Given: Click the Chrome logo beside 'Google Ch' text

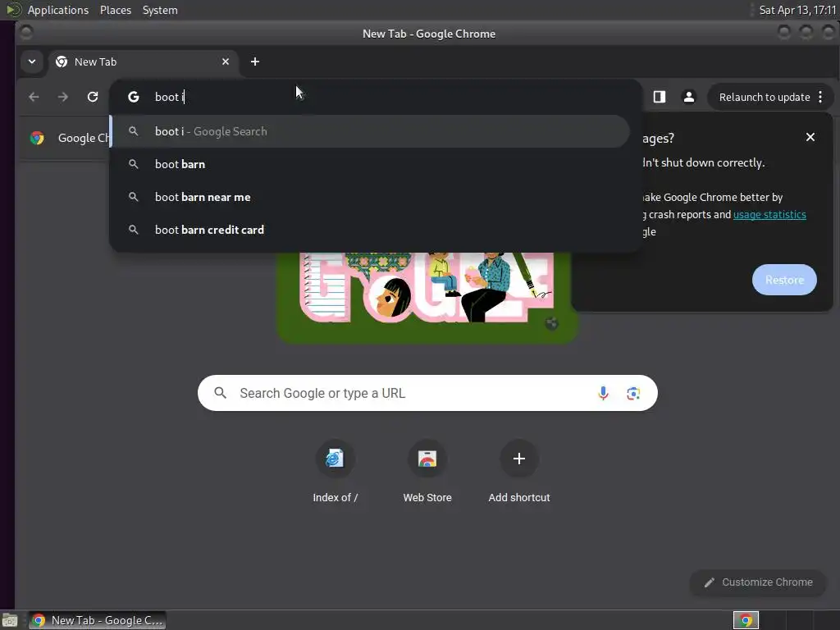Looking at the screenshot, I should (x=37, y=138).
